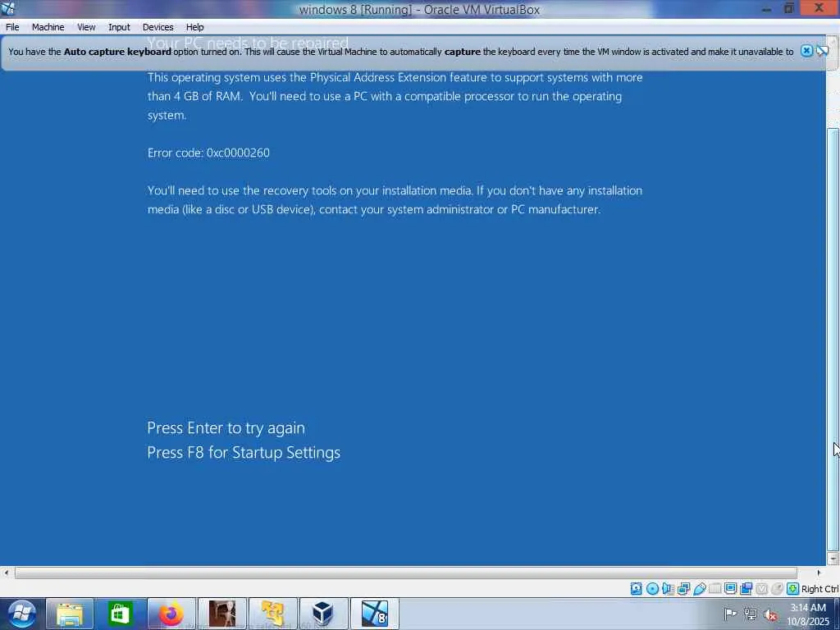Image resolution: width=840 pixels, height=630 pixels.
Task: Open VirtualBox Manager from the taskbar
Action: coord(323,614)
